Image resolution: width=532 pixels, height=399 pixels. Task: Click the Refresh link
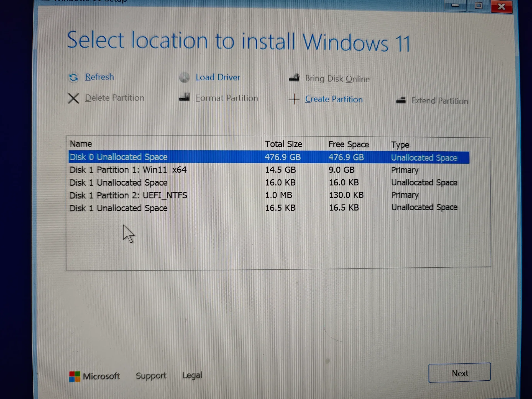tap(99, 77)
